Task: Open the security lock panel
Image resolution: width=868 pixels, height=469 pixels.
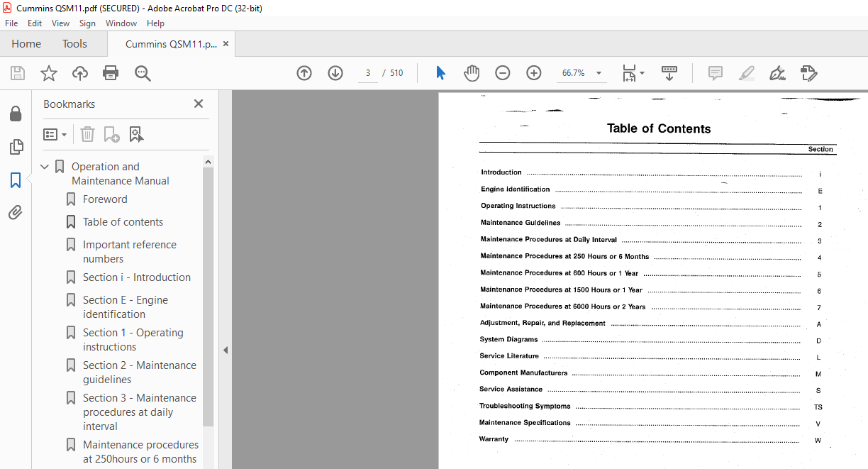Action: 16,114
